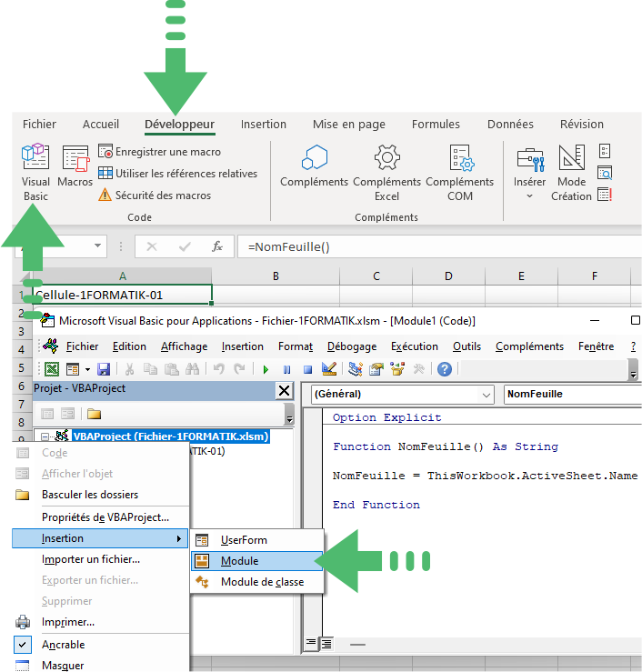Select UserForm in the Insertion submenu
This screenshot has height=672, width=642.
pos(257,540)
